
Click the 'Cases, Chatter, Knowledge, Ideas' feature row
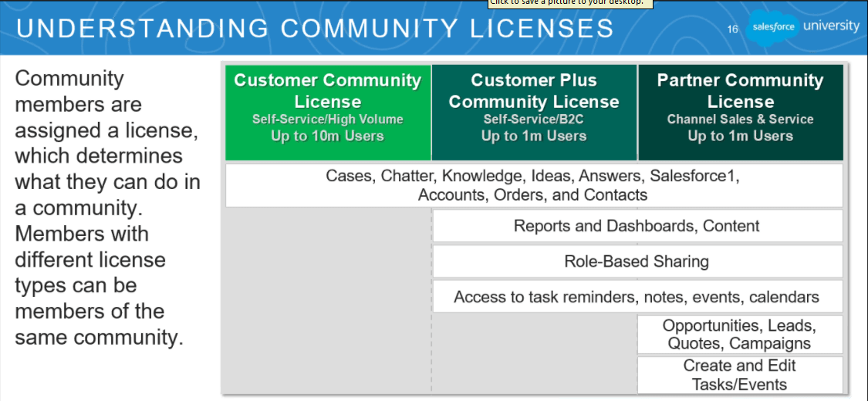[x=534, y=185]
